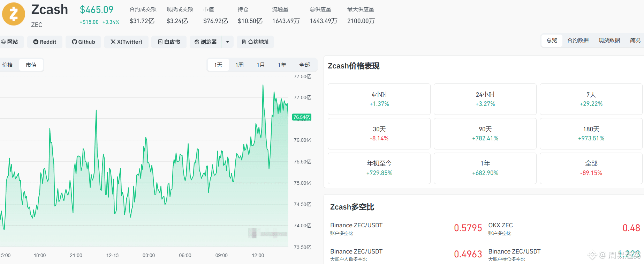Open the 合约地址 contract address button
Screen dimensions: 644x264
coord(256,42)
